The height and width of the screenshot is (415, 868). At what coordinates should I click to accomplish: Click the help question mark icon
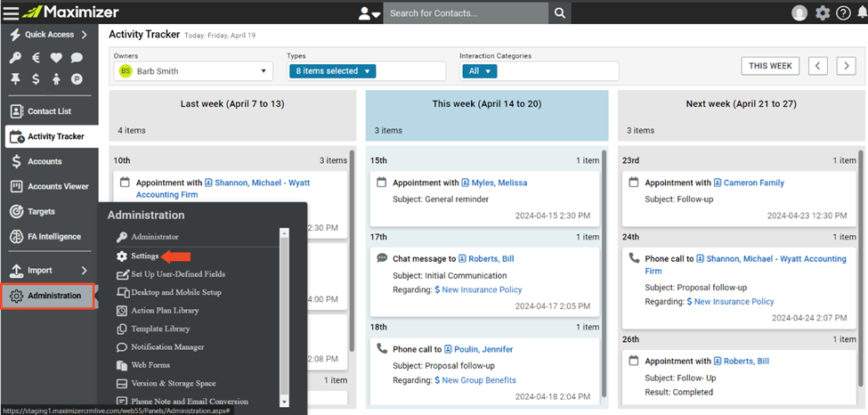(x=843, y=12)
